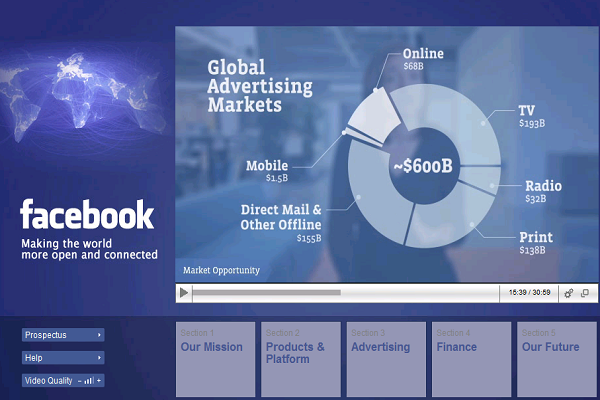
Task: Pop out video to fullscreen icon
Action: click(x=585, y=293)
